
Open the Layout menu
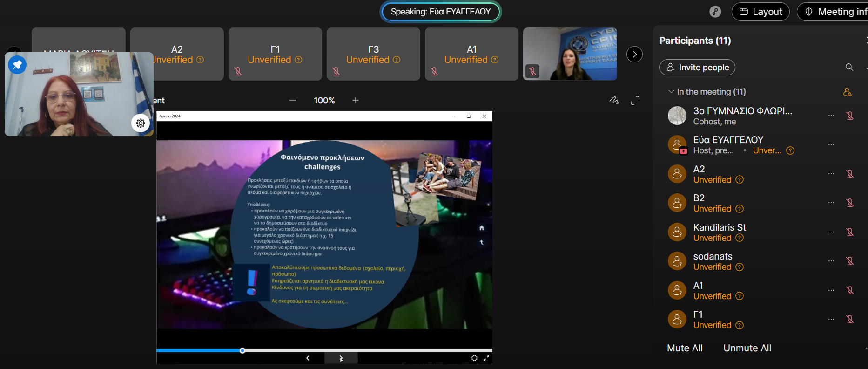pos(760,12)
